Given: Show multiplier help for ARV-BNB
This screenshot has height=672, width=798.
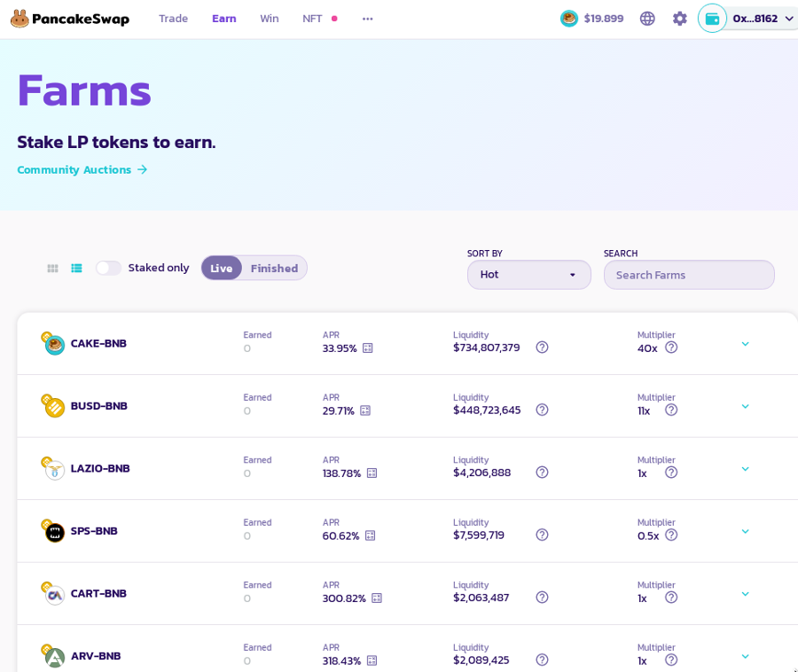Looking at the screenshot, I should tap(671, 660).
